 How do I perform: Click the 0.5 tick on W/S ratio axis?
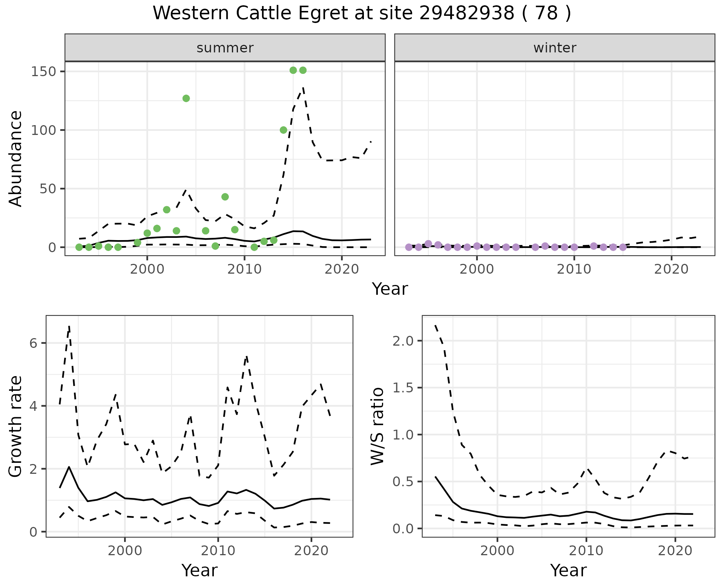403,482
